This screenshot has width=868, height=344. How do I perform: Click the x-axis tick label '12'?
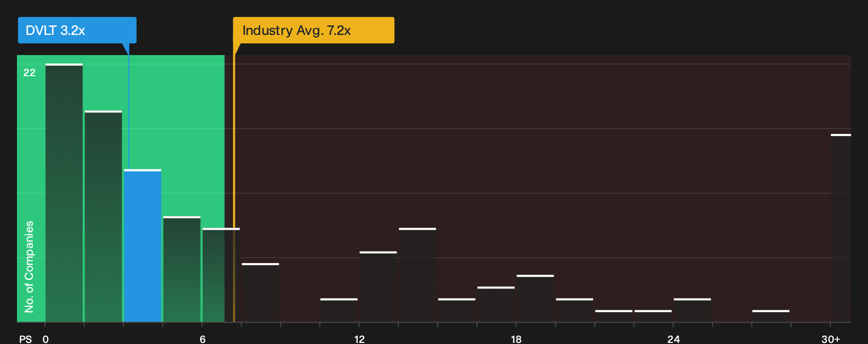[359, 339]
